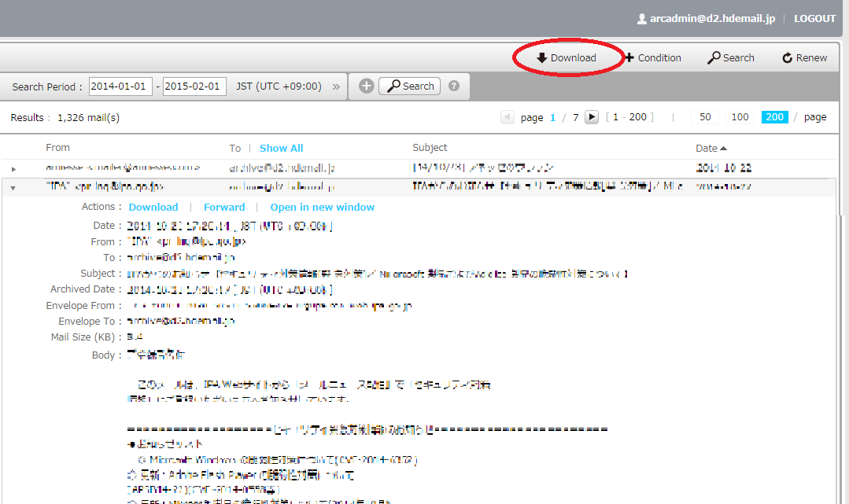Open the help question mark icon
The image size is (849, 504).
pos(454,86)
